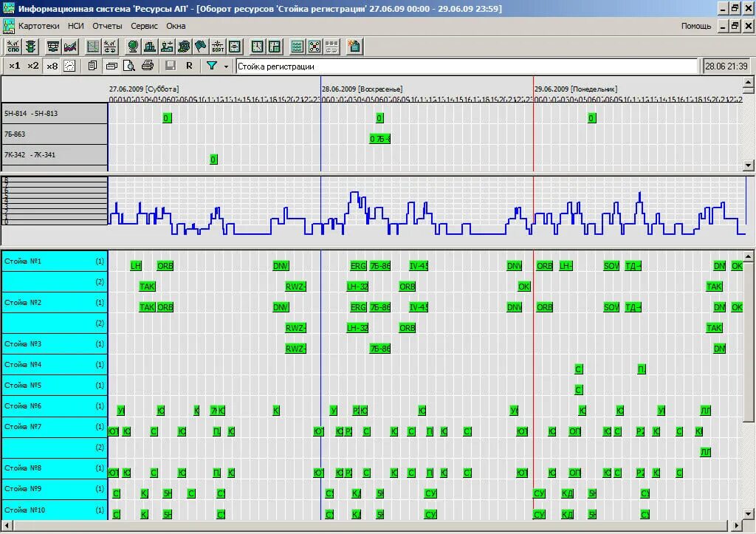Click the С block in Стойка №5 row
756x534 pixels.
coord(579,390)
